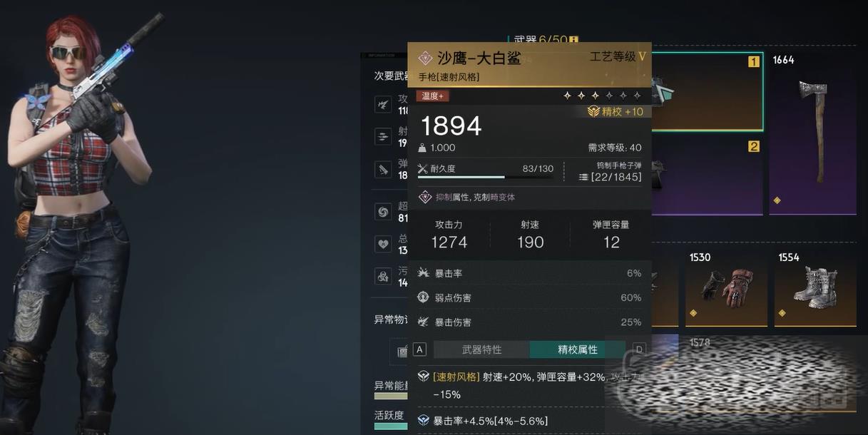Click the star rating row

click(x=602, y=96)
